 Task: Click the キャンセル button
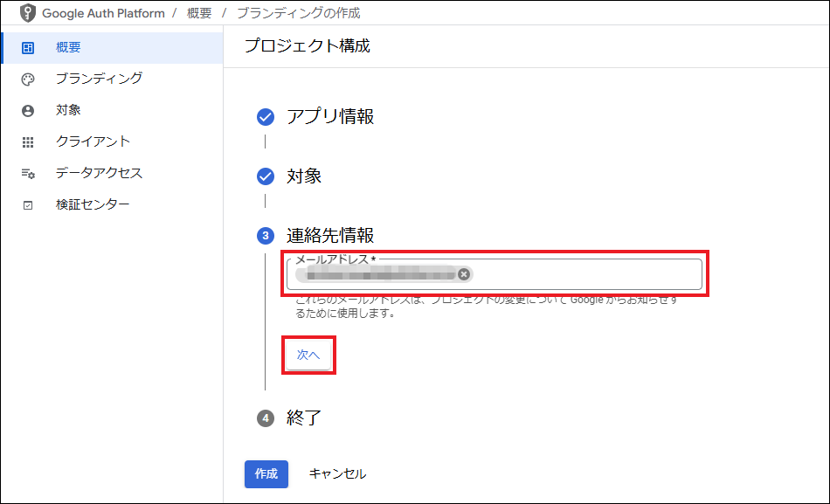coord(337,473)
